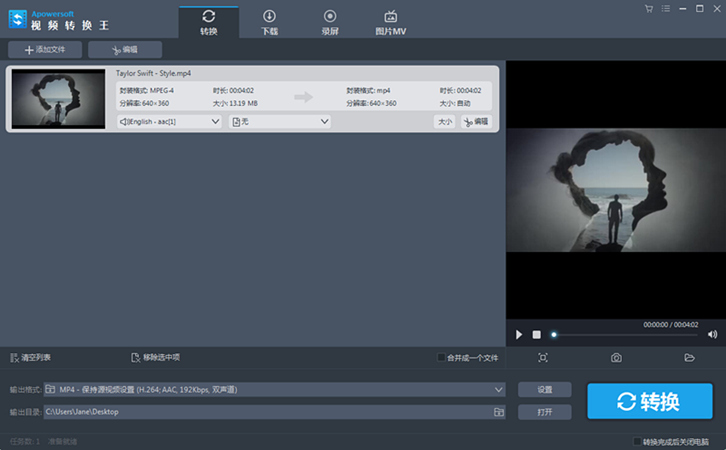
Task: Browse output directory with the folder icon
Action: coord(498,412)
